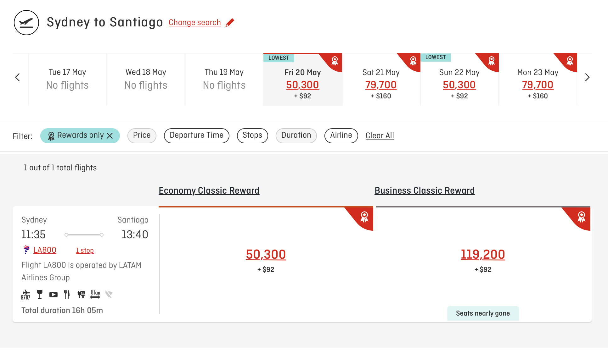Viewport: 608px width, 364px height.
Task: Open the Price filter
Action: click(x=142, y=136)
